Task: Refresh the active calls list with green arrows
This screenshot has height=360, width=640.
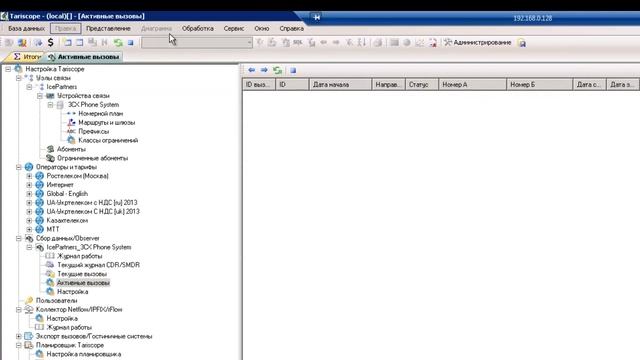Action: (278, 70)
